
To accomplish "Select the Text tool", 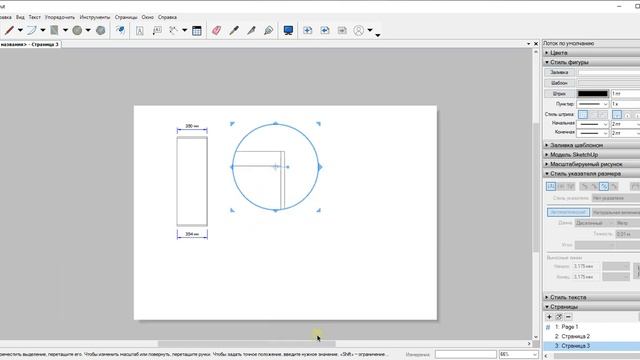I will (140, 31).
